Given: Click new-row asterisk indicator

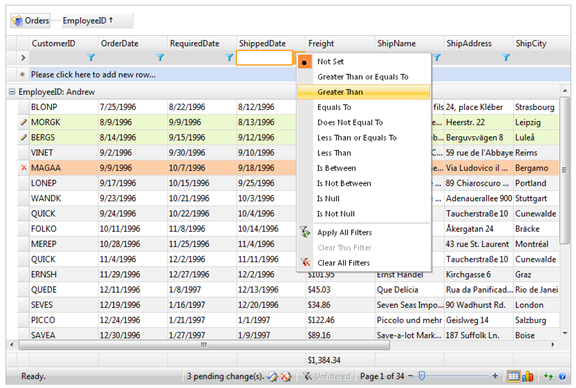Looking at the screenshot, I should pos(22,74).
